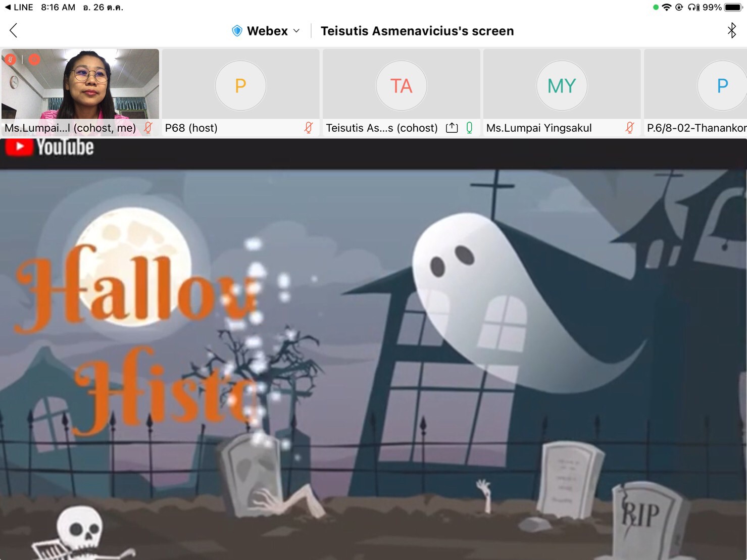Toggle muted mic for Ms.Lumpai Yingsakul
747x560 pixels.
tap(630, 128)
